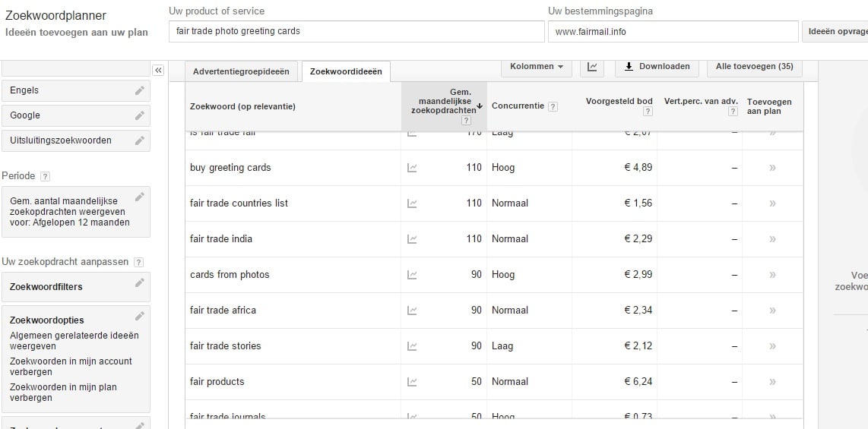868x429 pixels.
Task: Show trend chart for fair trade africa
Action: point(412,310)
